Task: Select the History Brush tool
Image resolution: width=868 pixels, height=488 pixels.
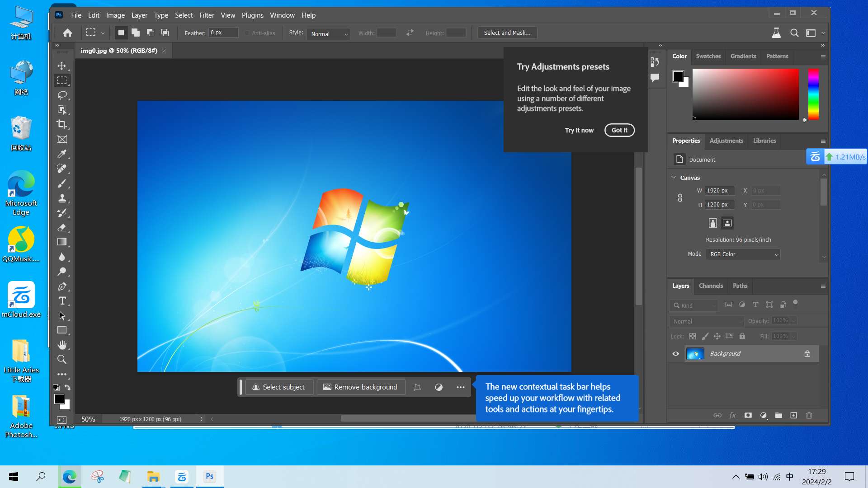Action: [62, 213]
